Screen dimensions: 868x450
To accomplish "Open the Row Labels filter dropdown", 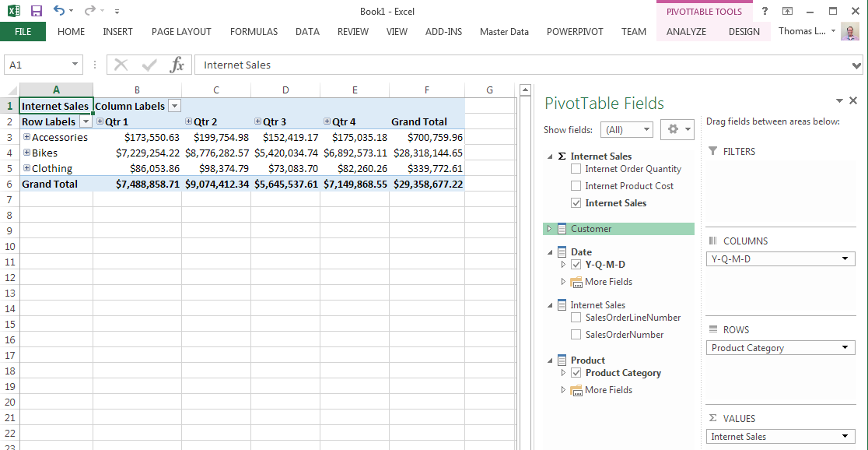I will pos(86,121).
